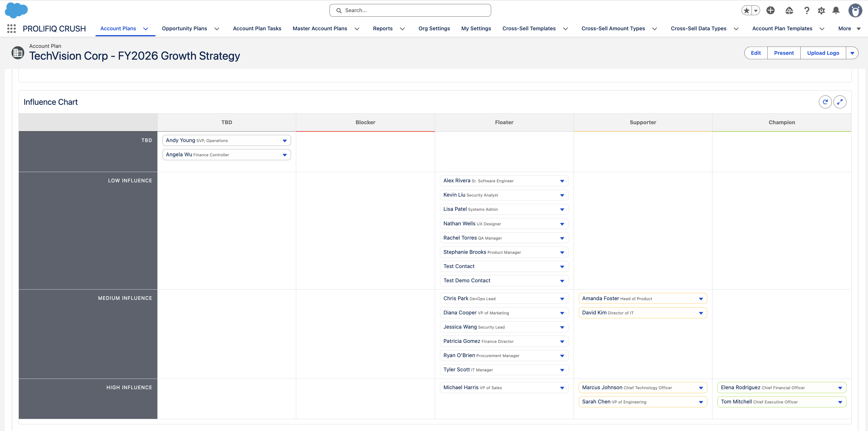Click the Edit button
Screen dimensions: 868x431
(756, 53)
